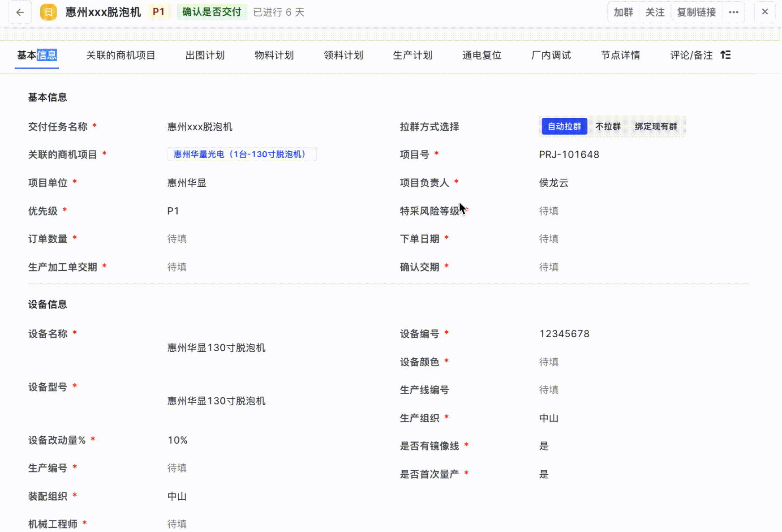Open linked project 惠州华量光电 tag
This screenshot has width=782, height=532.
click(241, 154)
